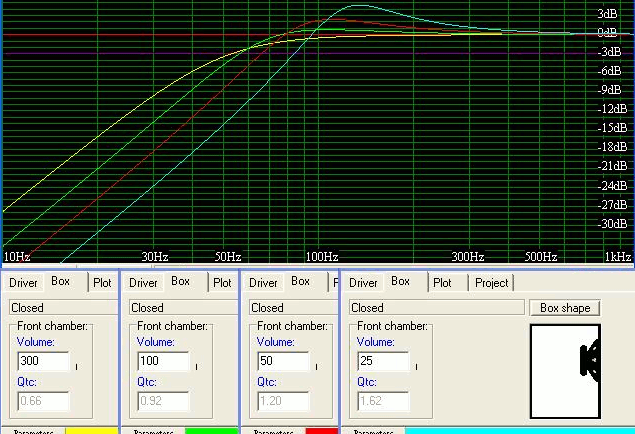Click the cyan plot color swatch
Image resolution: width=635 pixels, height=434 pixels.
tap(520, 431)
